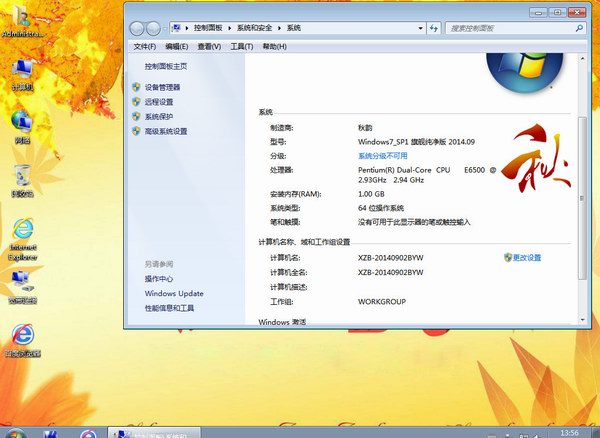Screen dimensions: 600x438
Task: Click the Back arrow in the window
Action: coord(137,28)
